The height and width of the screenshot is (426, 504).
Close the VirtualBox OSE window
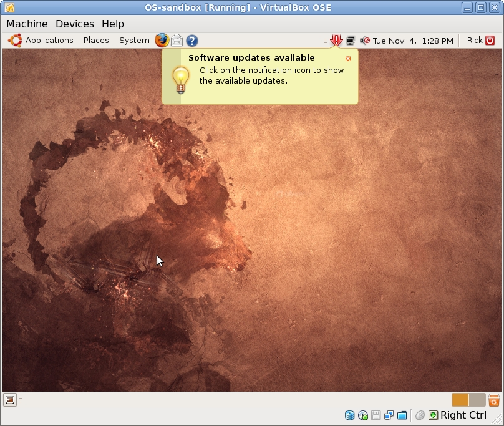click(x=495, y=7)
